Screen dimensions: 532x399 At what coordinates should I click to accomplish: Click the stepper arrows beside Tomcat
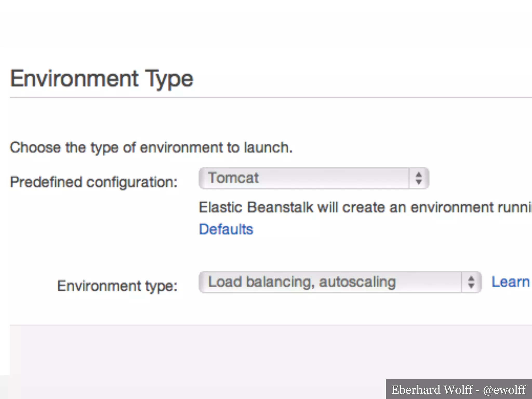pos(418,178)
